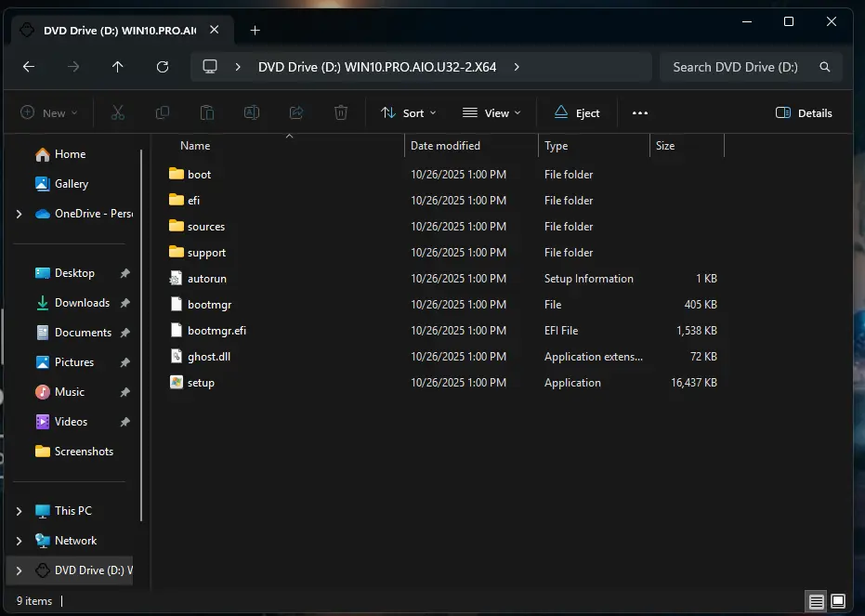Click the 1,538 KB size of bootmgr.efi
The width and height of the screenshot is (865, 616).
696,331
